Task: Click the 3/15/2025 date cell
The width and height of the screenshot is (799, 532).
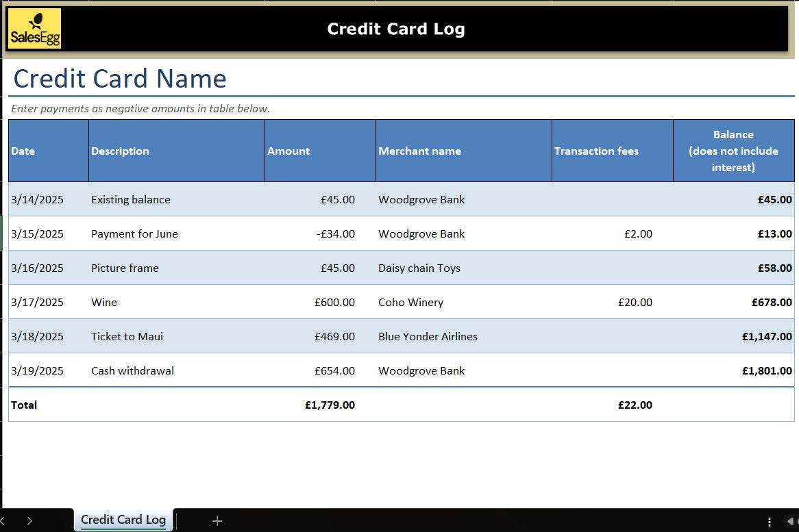Action: coord(48,233)
